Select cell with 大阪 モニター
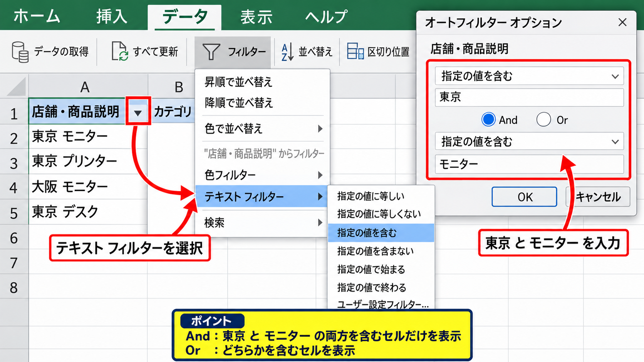 coord(88,187)
